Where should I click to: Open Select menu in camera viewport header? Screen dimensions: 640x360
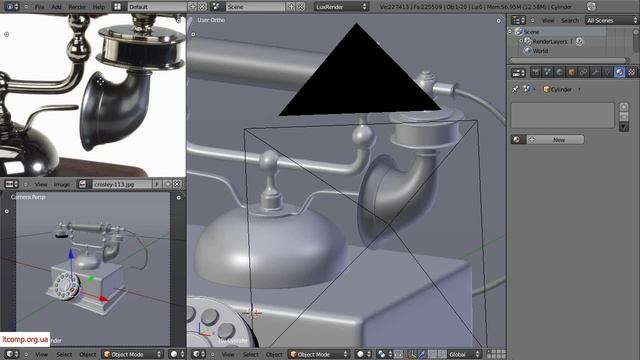(64, 354)
